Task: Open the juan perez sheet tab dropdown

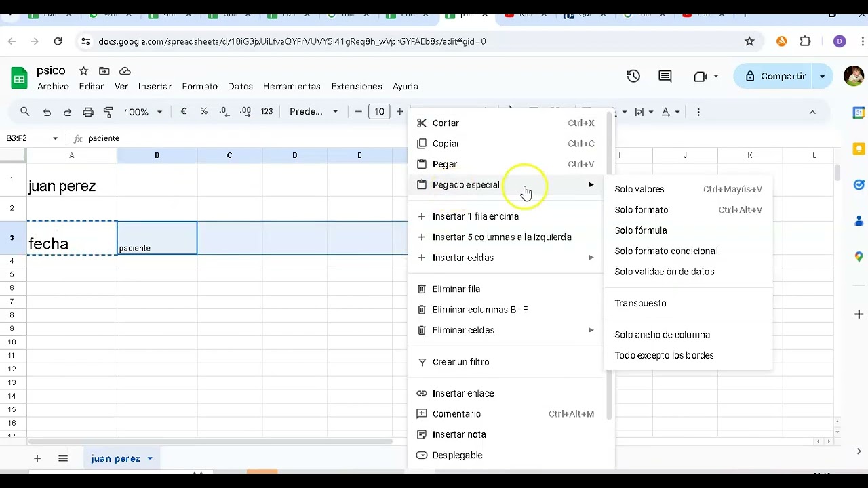Action: point(150,459)
